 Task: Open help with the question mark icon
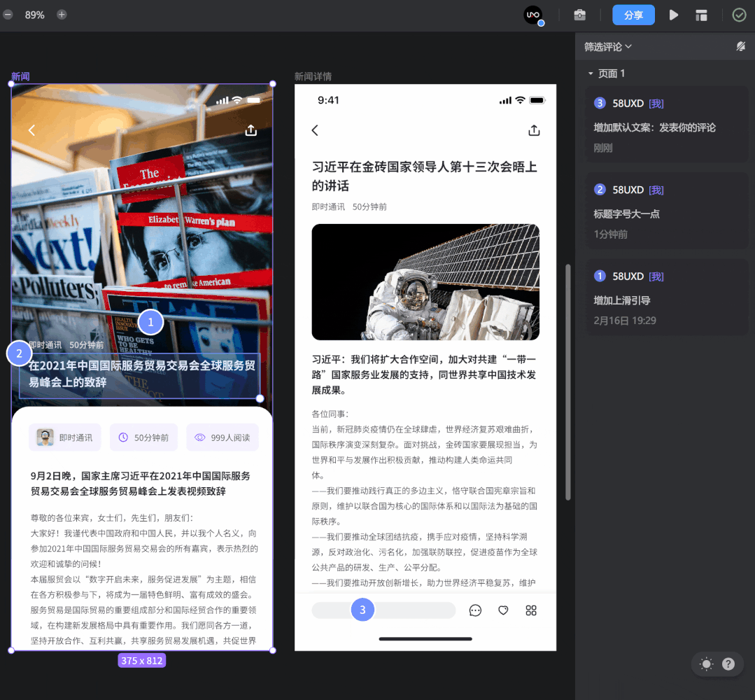tap(728, 664)
